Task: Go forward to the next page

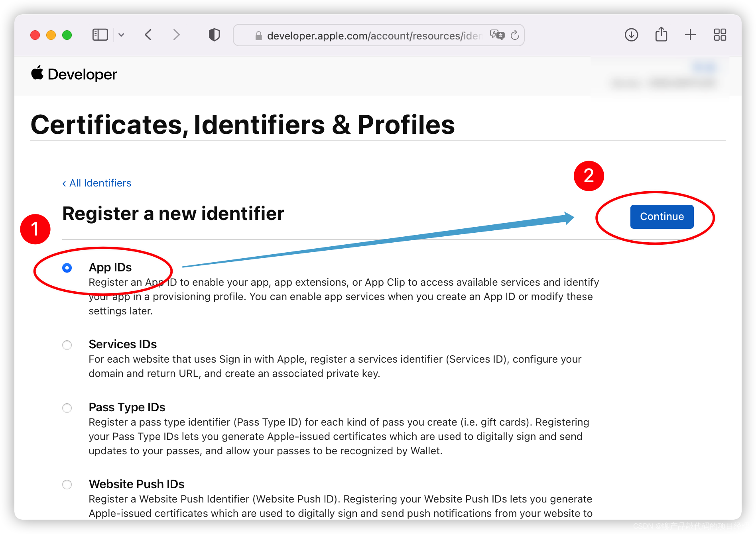Action: tap(176, 35)
